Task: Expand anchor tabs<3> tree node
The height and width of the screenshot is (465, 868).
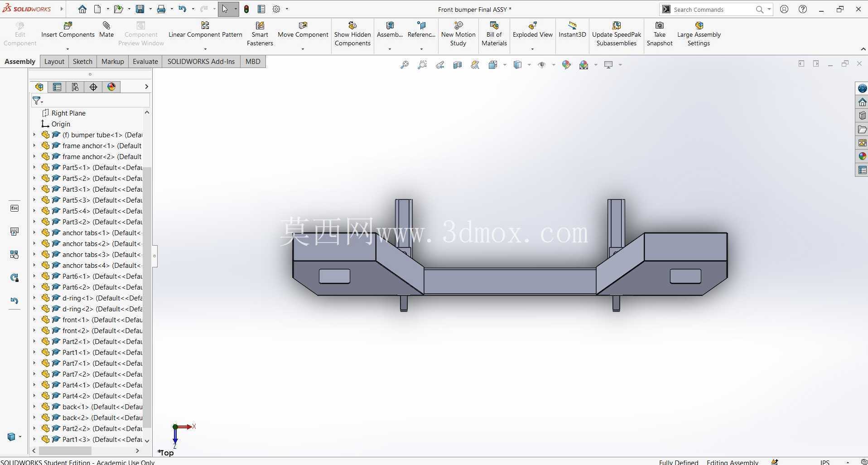Action: [x=34, y=254]
